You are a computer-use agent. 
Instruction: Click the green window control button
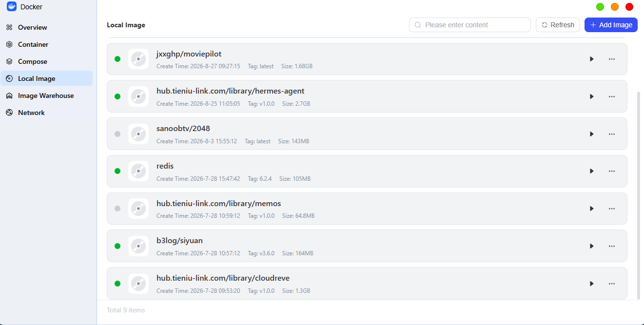click(x=600, y=7)
